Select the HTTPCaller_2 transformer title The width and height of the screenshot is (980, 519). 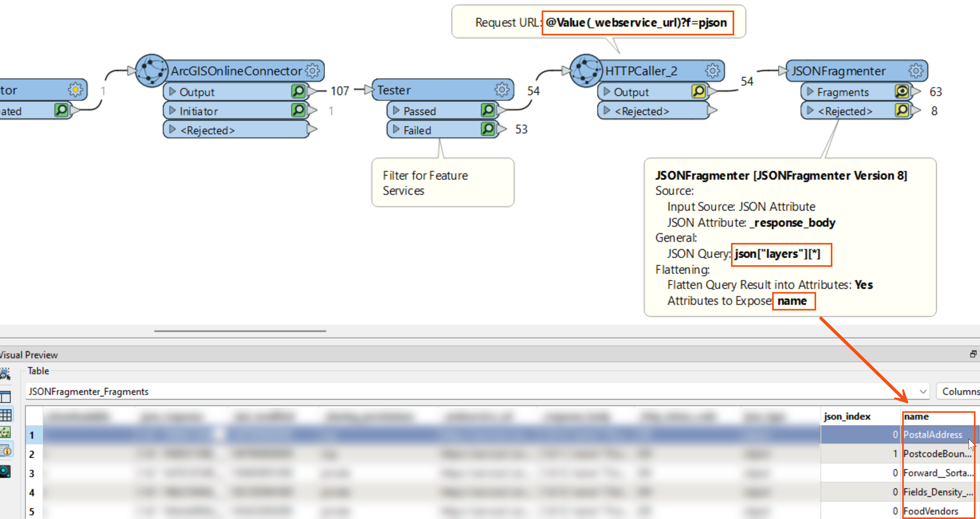(x=641, y=71)
